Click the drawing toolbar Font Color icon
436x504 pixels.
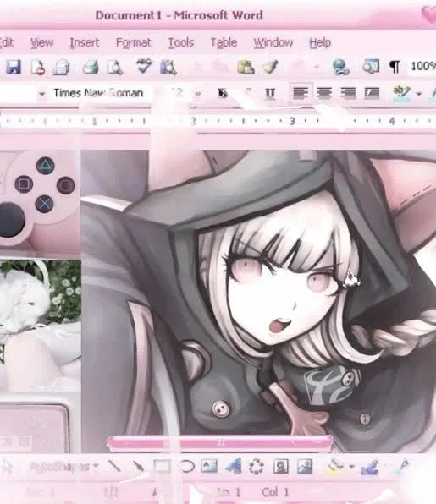pyautogui.click(x=404, y=465)
